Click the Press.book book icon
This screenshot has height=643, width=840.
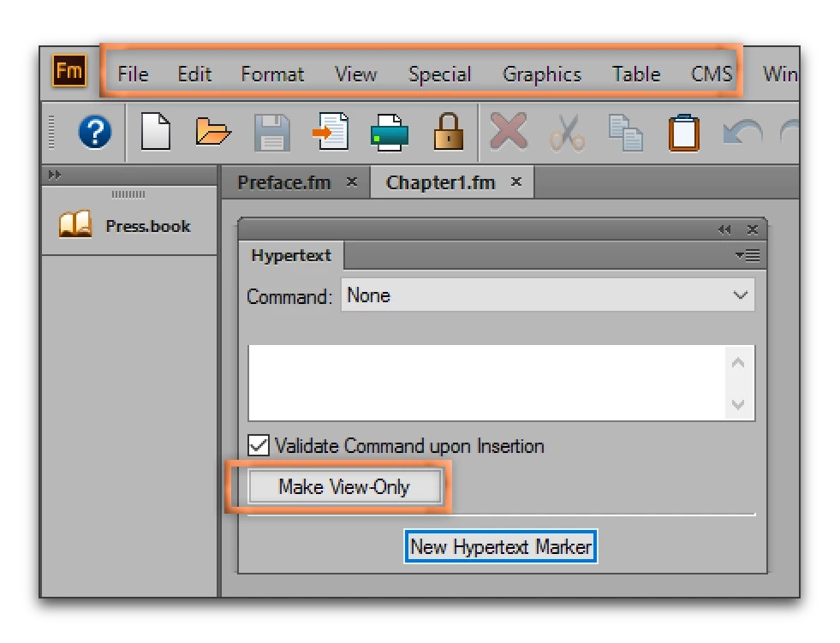(x=75, y=224)
